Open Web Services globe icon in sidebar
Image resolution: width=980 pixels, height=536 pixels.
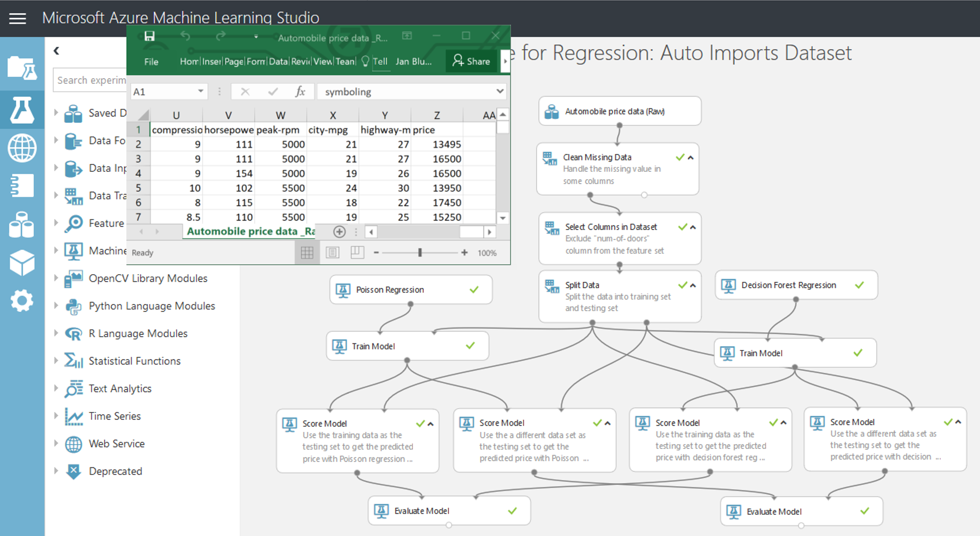point(22,148)
